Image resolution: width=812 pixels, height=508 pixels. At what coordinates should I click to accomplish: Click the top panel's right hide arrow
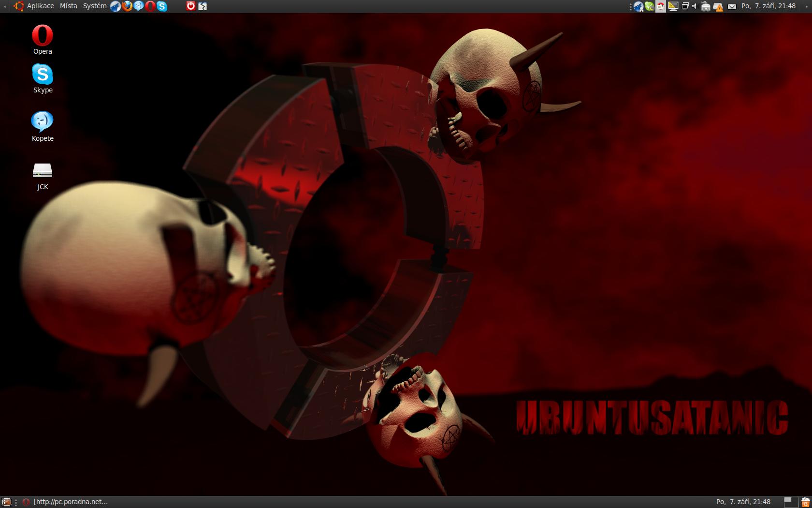click(x=808, y=6)
